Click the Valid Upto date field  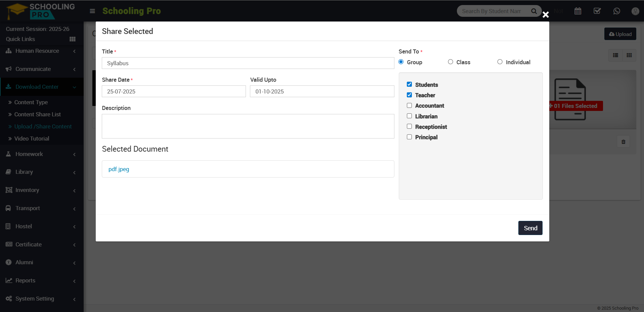tap(322, 91)
